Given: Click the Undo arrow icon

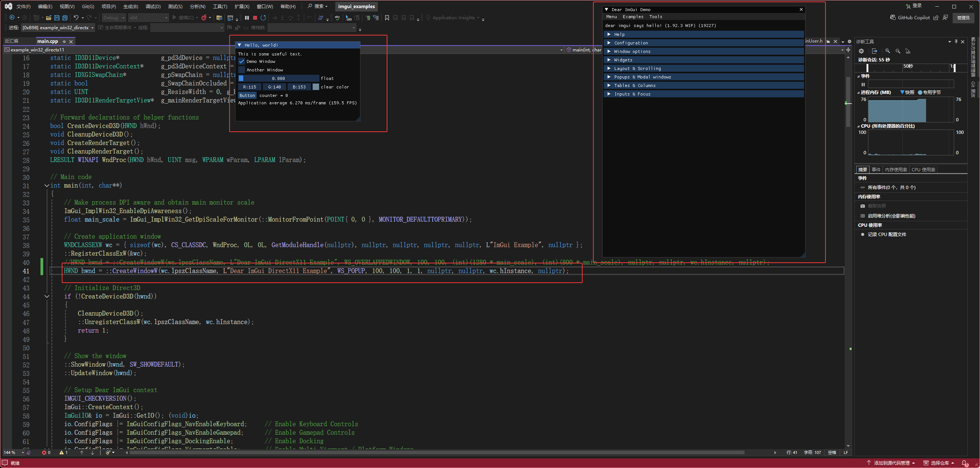Looking at the screenshot, I should pyautogui.click(x=76, y=17).
